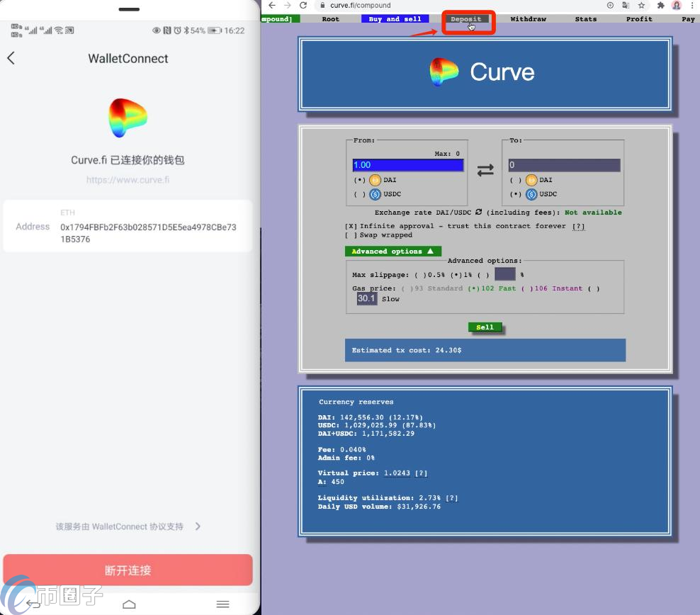700x615 pixels.
Task: Reload the curve.fi page
Action: pyautogui.click(x=303, y=6)
